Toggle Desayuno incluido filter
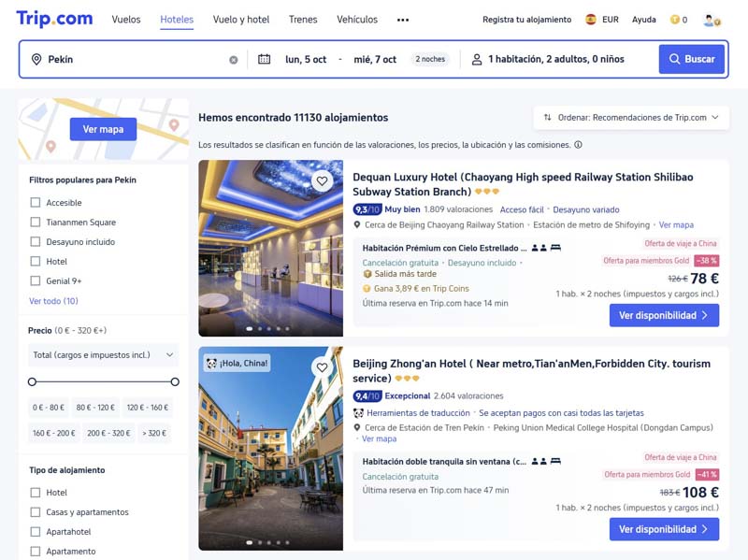Image resolution: width=748 pixels, height=560 pixels. (x=36, y=241)
